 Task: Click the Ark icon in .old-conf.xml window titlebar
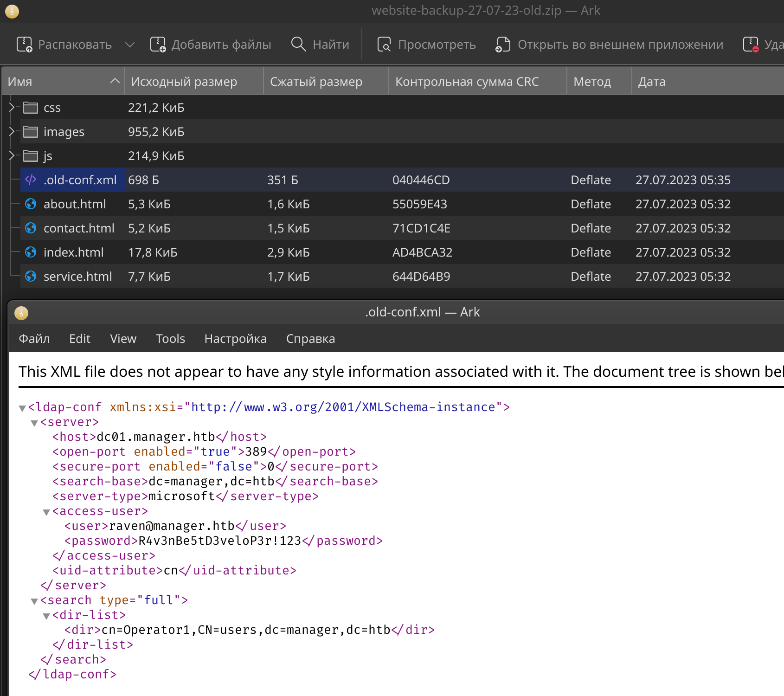21,313
